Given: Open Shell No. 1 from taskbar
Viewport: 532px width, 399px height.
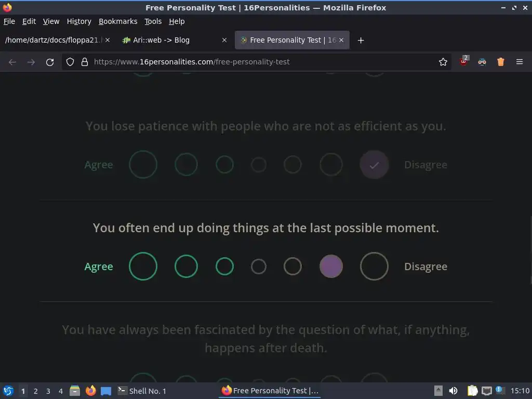Looking at the screenshot, I should click(x=142, y=391).
